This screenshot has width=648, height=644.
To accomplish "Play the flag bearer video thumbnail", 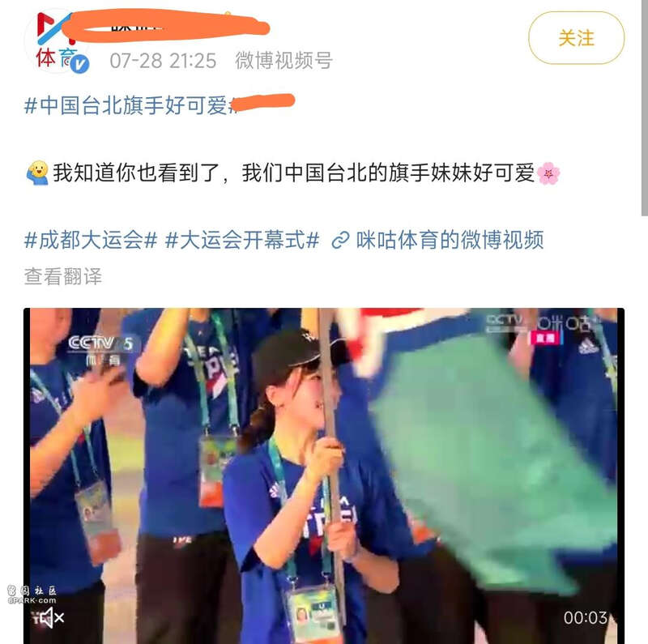I will [324, 476].
